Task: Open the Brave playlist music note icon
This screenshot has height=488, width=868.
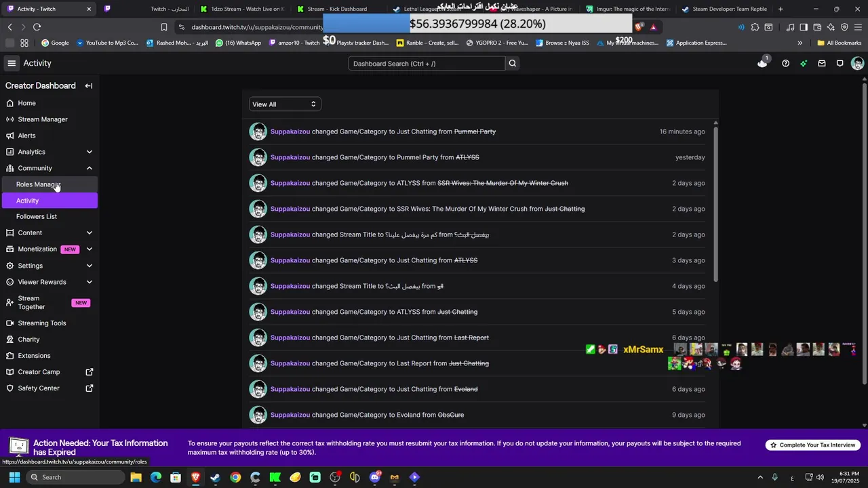Action: tap(790, 27)
